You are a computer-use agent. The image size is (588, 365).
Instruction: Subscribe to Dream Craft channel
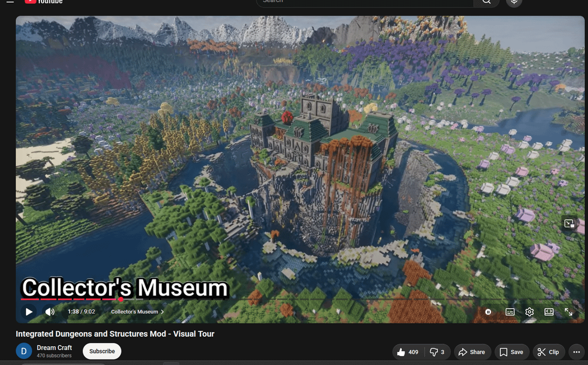[x=102, y=351]
